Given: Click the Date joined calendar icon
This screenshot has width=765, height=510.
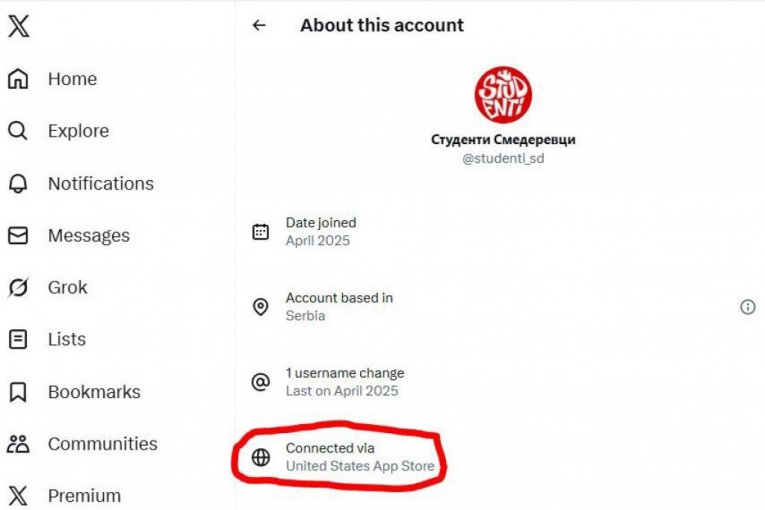Looking at the screenshot, I should (x=261, y=232).
